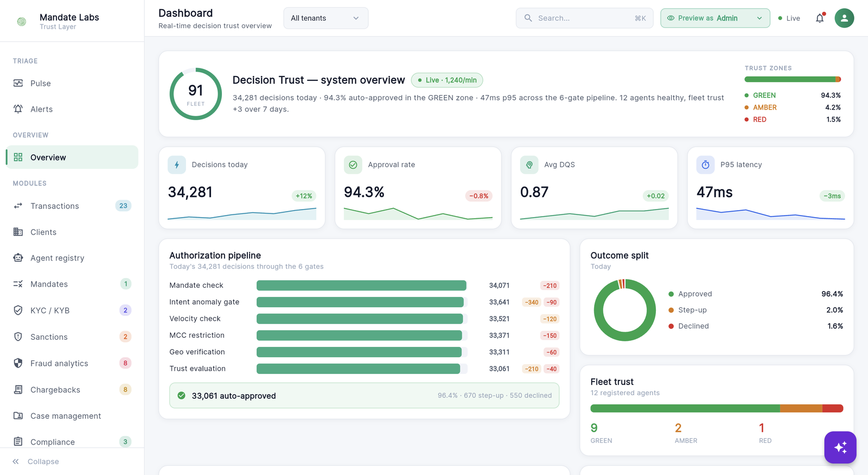This screenshot has width=868, height=475.
Task: Click the Live · 1,240/min badge
Action: click(447, 80)
